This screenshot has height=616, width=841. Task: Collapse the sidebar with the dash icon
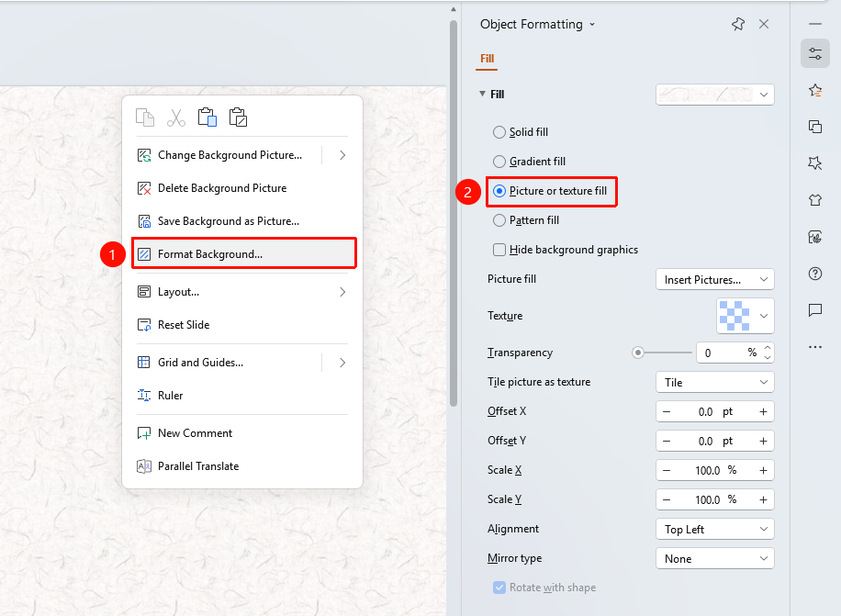point(815,24)
